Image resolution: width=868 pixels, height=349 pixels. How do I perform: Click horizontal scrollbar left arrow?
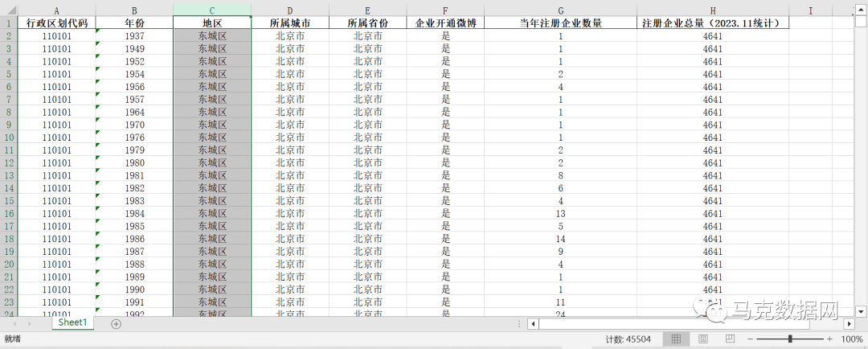coord(533,323)
